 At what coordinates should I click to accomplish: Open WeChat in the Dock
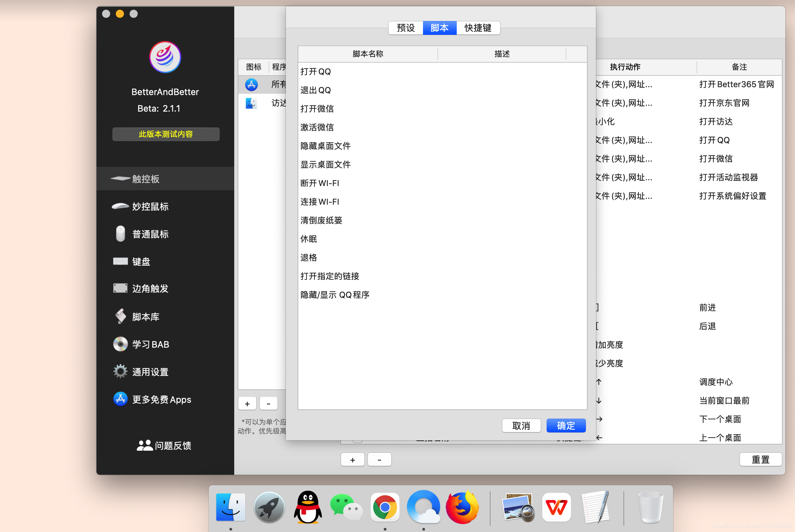346,507
